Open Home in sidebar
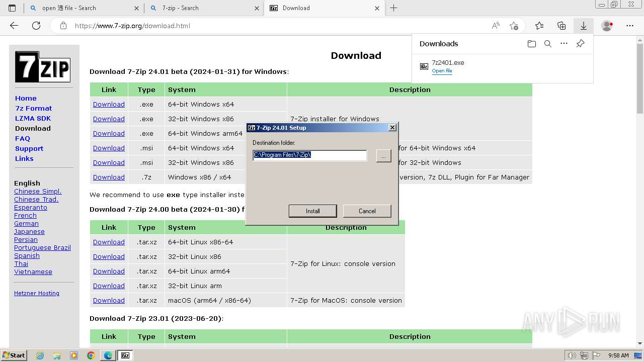Screen dimensions: 644x362 tap(26, 98)
